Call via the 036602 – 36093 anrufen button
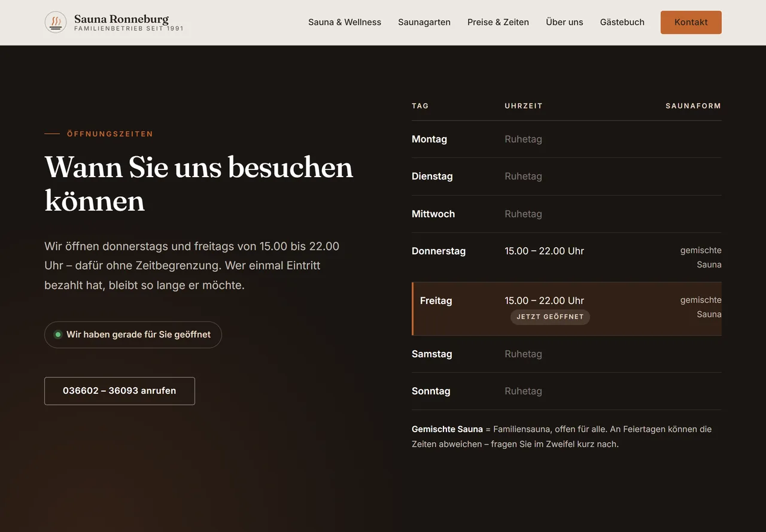The width and height of the screenshot is (766, 532). [120, 391]
